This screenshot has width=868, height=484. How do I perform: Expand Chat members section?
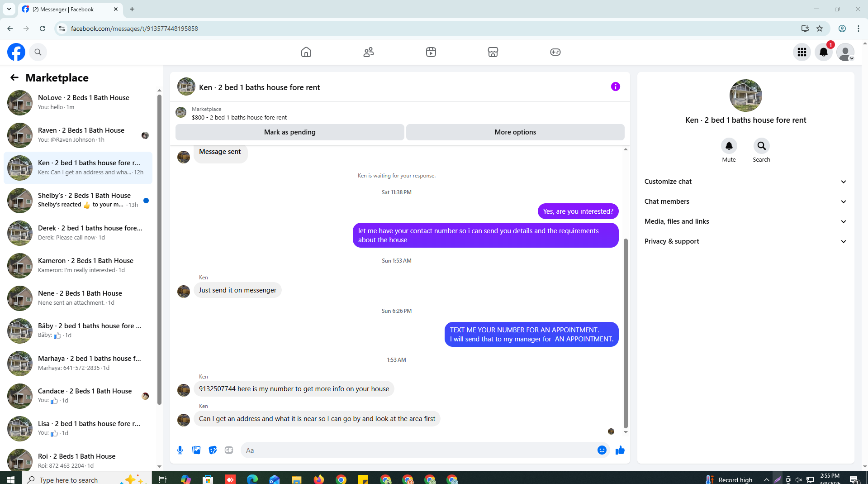(x=745, y=201)
